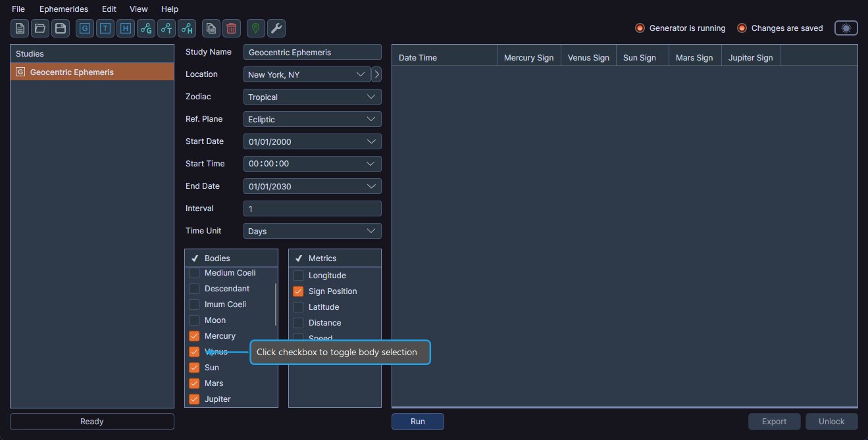Enable the Longitude metric checkbox
Image resolution: width=868 pixels, height=440 pixels.
(x=298, y=275)
